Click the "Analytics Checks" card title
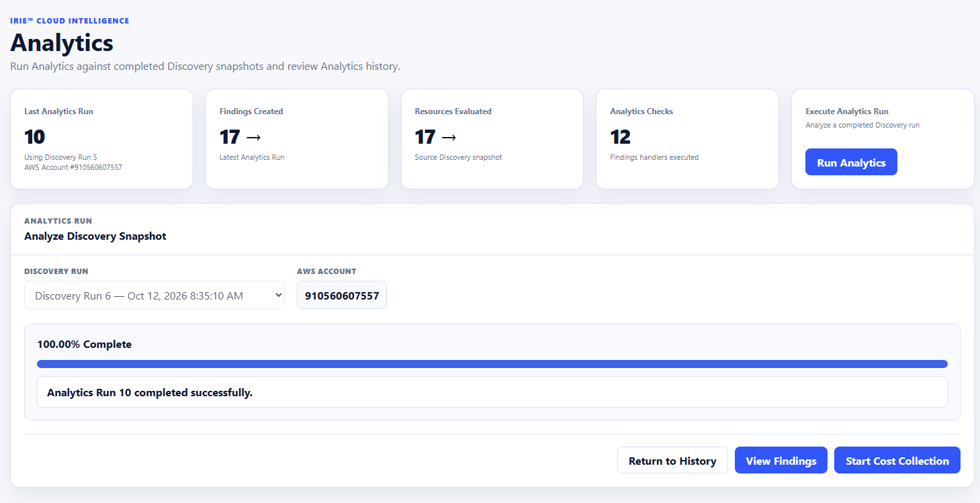980x503 pixels. (x=641, y=111)
